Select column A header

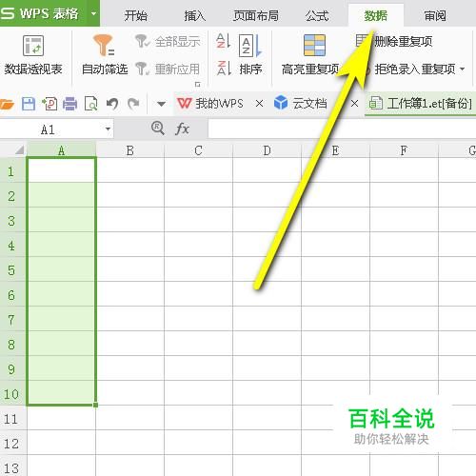tap(62, 150)
